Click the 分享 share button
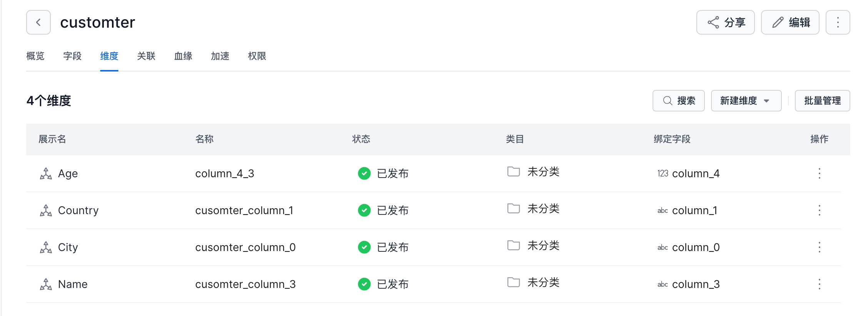The height and width of the screenshot is (316, 868). 725,22
